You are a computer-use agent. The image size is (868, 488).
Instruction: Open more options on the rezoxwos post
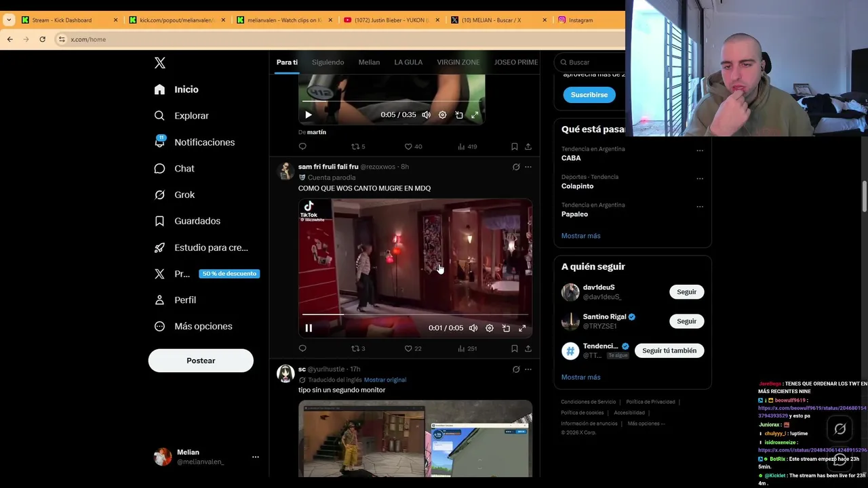[x=528, y=167]
